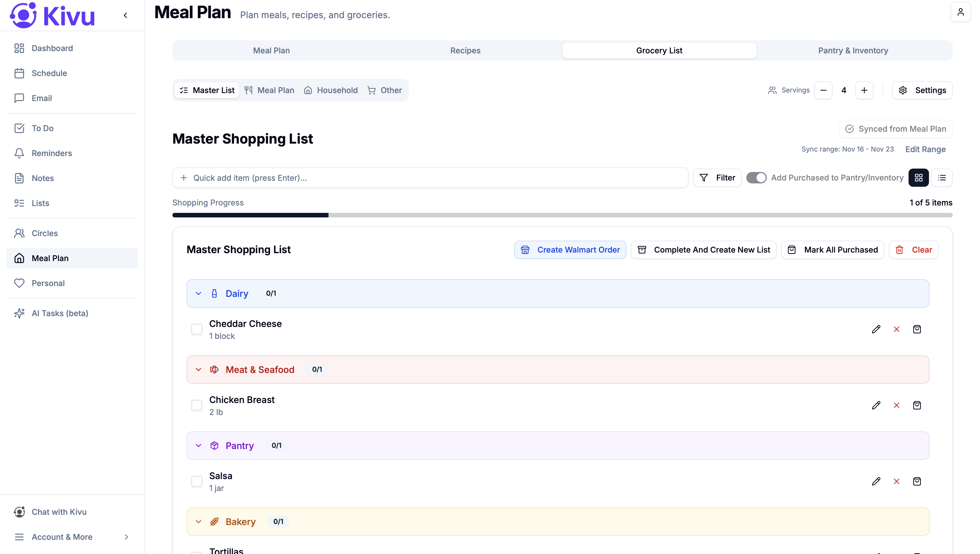Click the AI Tasks sparkle icon

click(x=20, y=313)
